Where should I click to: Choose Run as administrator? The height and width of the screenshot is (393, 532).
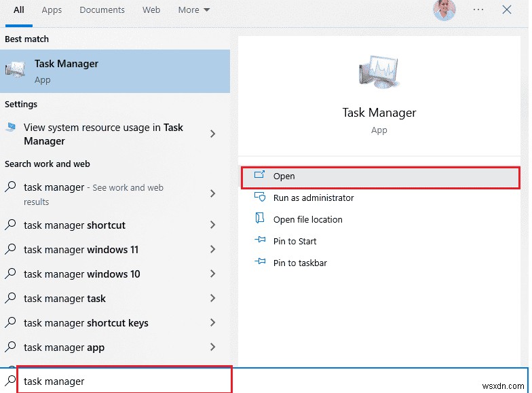[313, 198]
